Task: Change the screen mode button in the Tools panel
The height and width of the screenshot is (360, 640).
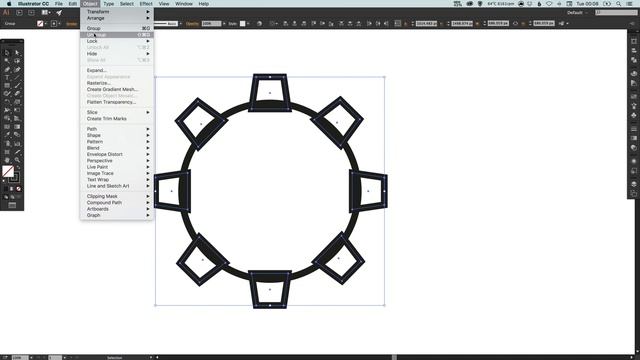Action: pyautogui.click(x=12, y=205)
